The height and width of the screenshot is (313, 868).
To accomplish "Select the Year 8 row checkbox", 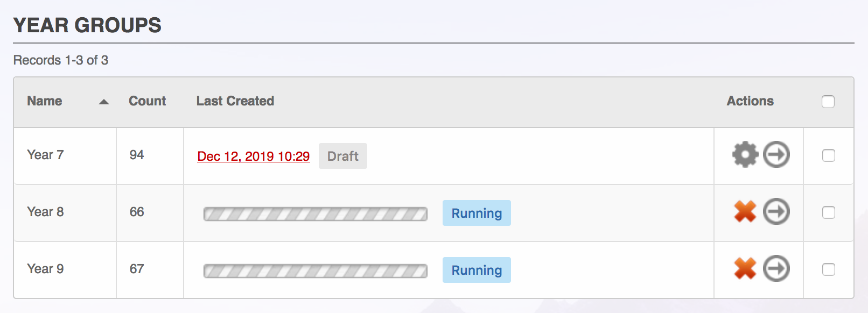I will (x=828, y=212).
